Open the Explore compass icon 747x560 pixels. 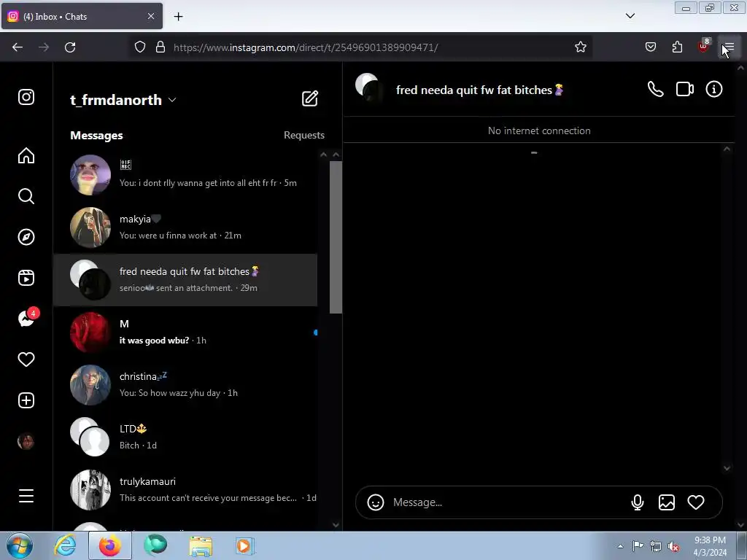coord(26,237)
